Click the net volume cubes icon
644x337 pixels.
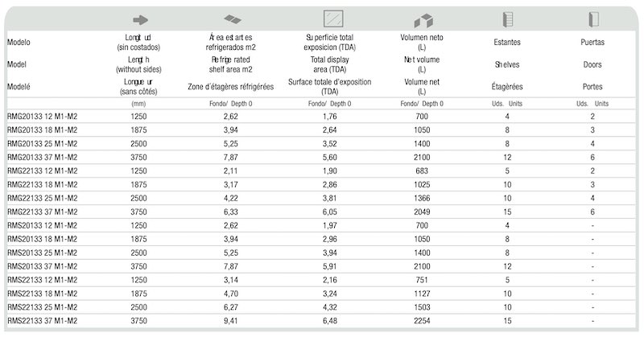423,20
